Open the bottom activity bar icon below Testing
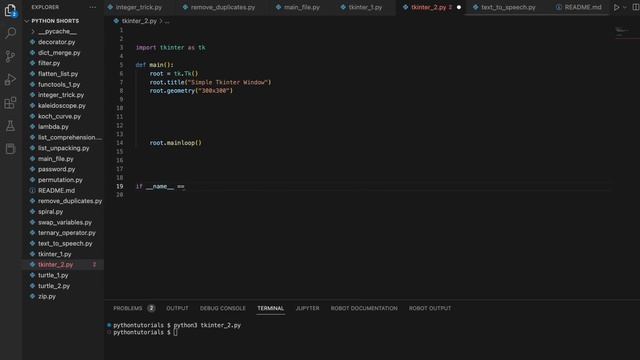The height and width of the screenshot is (360, 640). (x=10, y=149)
